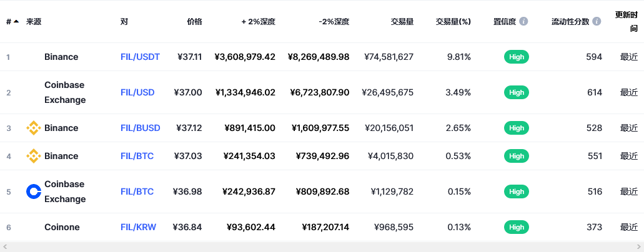Click High badge in Binance FIL/USDT row

tap(517, 57)
